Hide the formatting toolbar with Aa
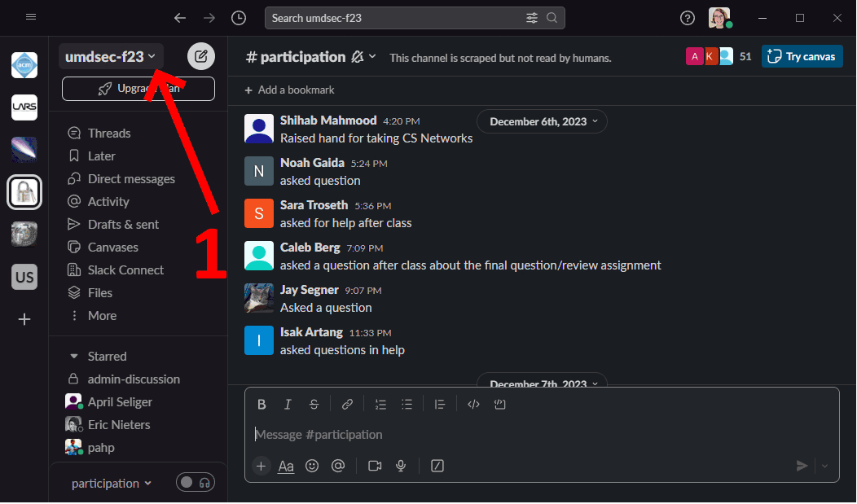Viewport: 857px width, 504px height. (286, 467)
